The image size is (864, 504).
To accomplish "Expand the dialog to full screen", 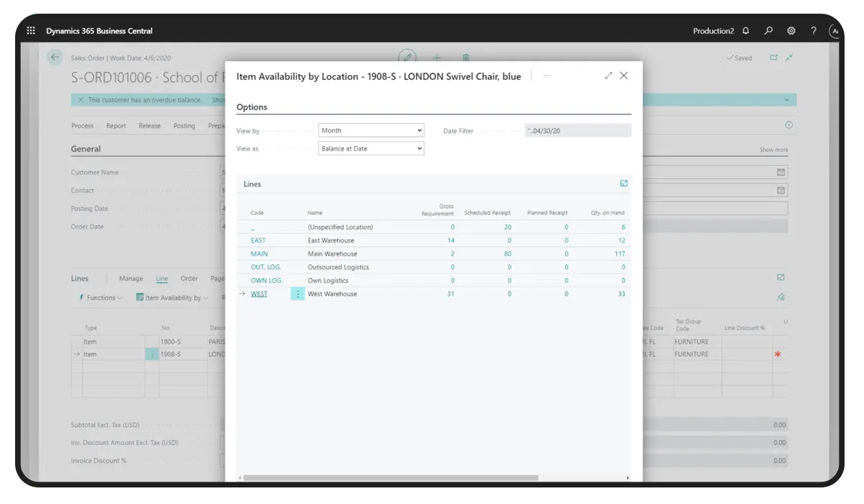I will (608, 76).
